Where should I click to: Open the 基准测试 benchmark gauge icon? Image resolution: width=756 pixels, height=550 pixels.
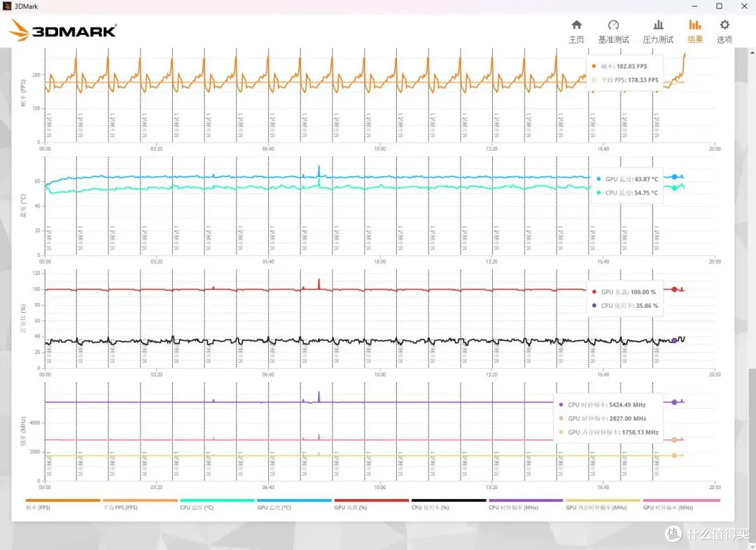click(613, 24)
